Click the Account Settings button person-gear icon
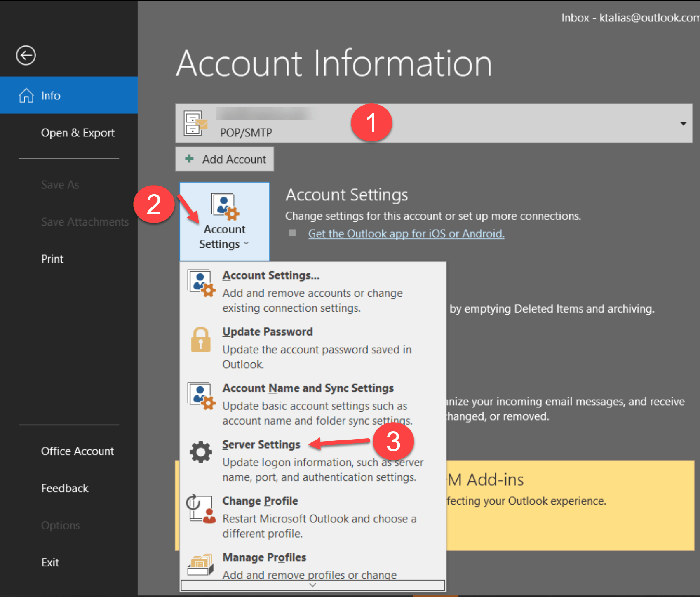Image resolution: width=700 pixels, height=597 pixels. click(x=225, y=207)
